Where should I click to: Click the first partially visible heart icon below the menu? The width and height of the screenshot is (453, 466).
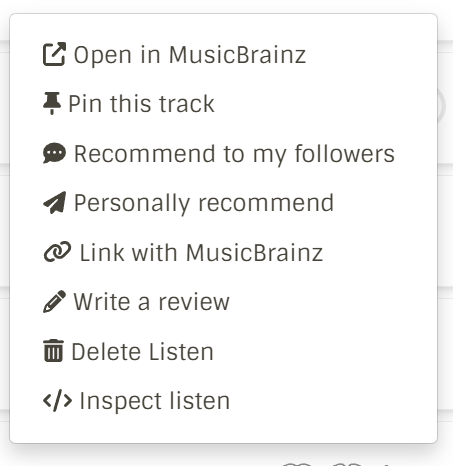tap(297, 464)
